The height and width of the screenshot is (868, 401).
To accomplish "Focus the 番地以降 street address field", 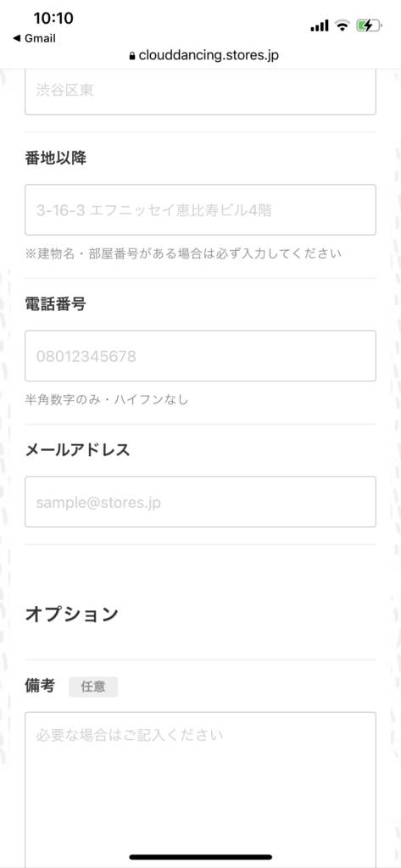I will (200, 210).
